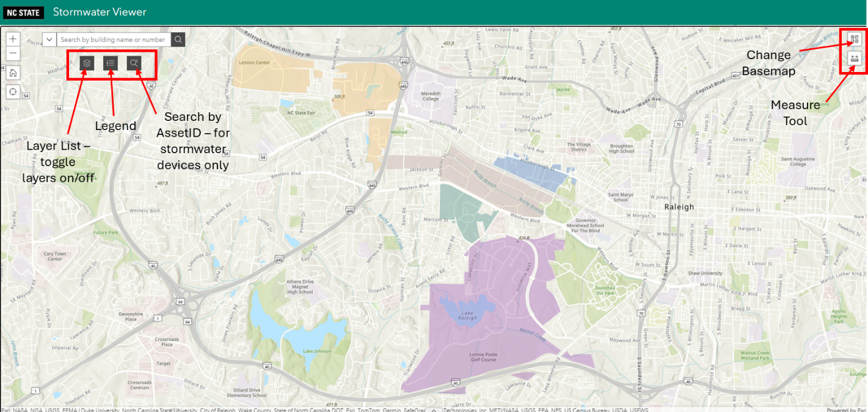Viewport: 868px width, 412px height.
Task: Activate the Measure tool
Action: 854,59
